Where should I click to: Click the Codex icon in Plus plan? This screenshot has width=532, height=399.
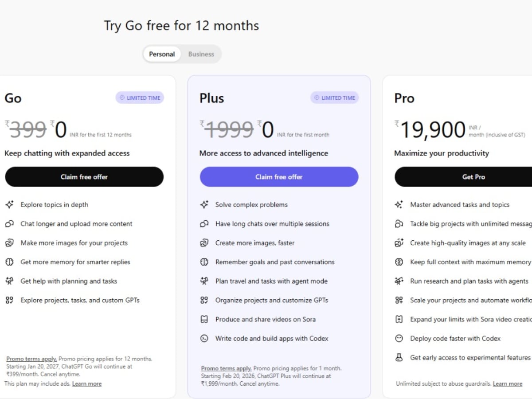coord(204,338)
